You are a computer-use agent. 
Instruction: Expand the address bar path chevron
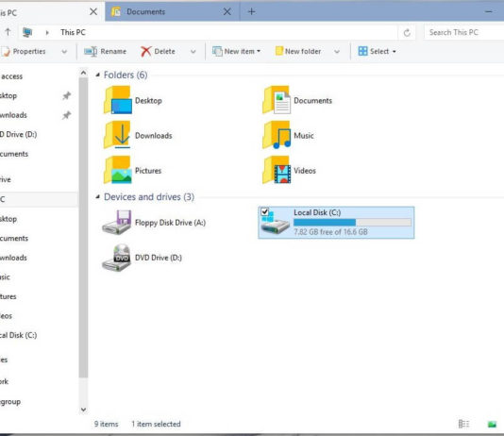point(47,32)
